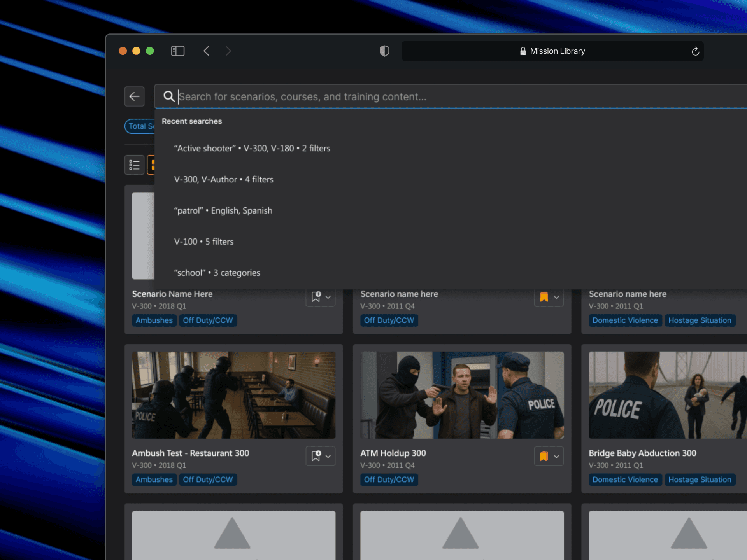Reload the Mission Library page
Image resolution: width=747 pixels, height=560 pixels.
coord(695,51)
